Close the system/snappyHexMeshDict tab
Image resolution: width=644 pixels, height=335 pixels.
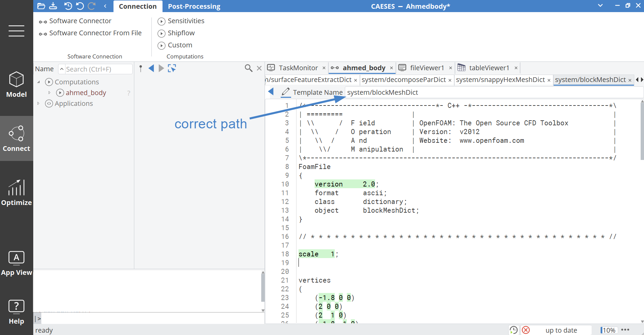[x=549, y=80]
